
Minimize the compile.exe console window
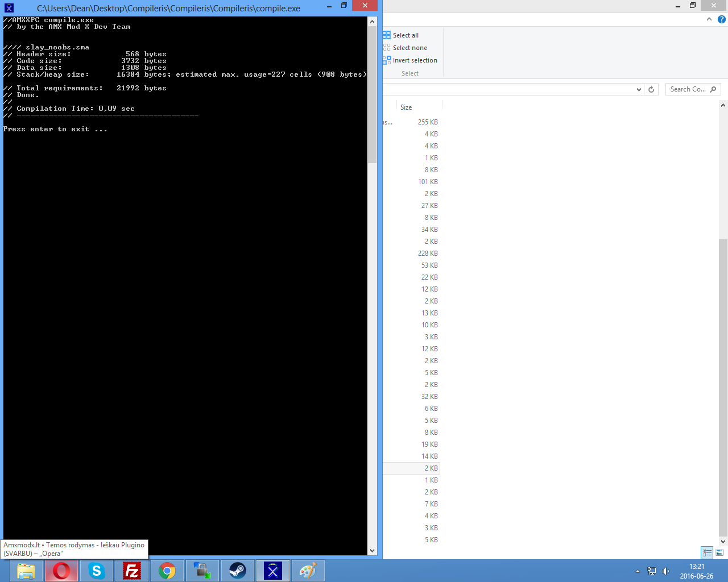(329, 6)
